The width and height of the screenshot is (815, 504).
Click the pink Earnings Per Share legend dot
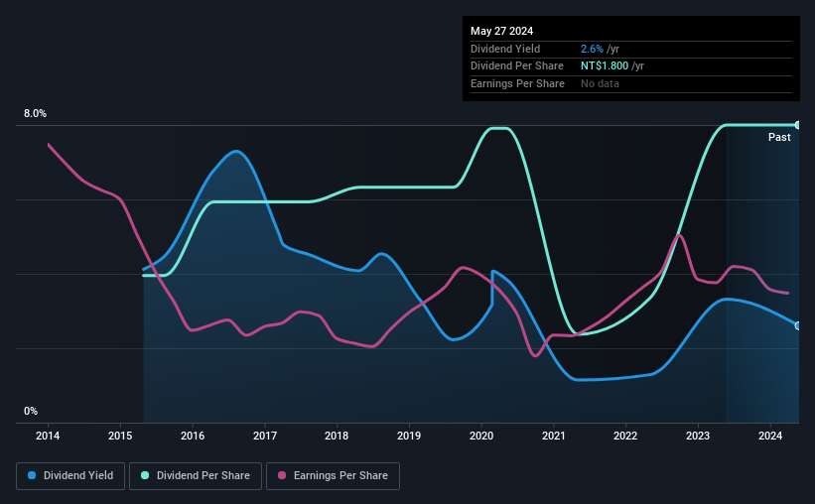(x=282, y=475)
